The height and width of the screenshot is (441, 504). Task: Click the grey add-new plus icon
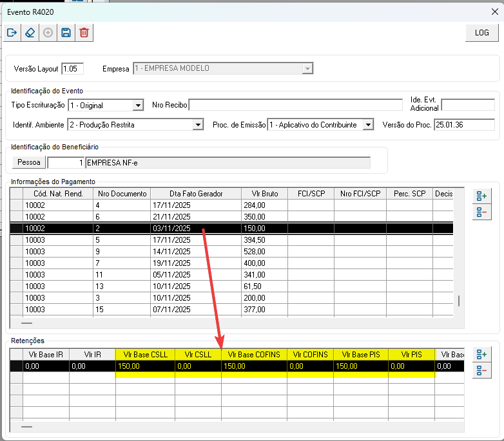(x=48, y=33)
